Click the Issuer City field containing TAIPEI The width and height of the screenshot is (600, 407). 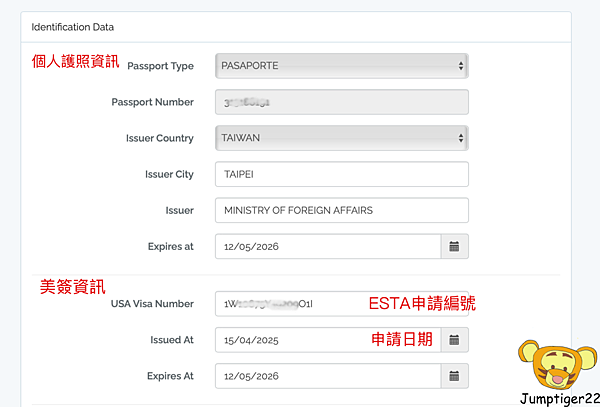(x=342, y=174)
